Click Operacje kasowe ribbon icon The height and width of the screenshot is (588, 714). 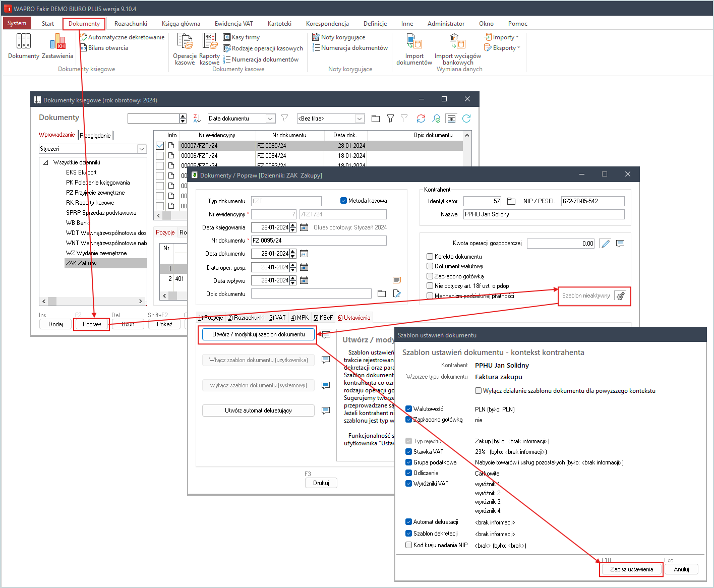[185, 42]
